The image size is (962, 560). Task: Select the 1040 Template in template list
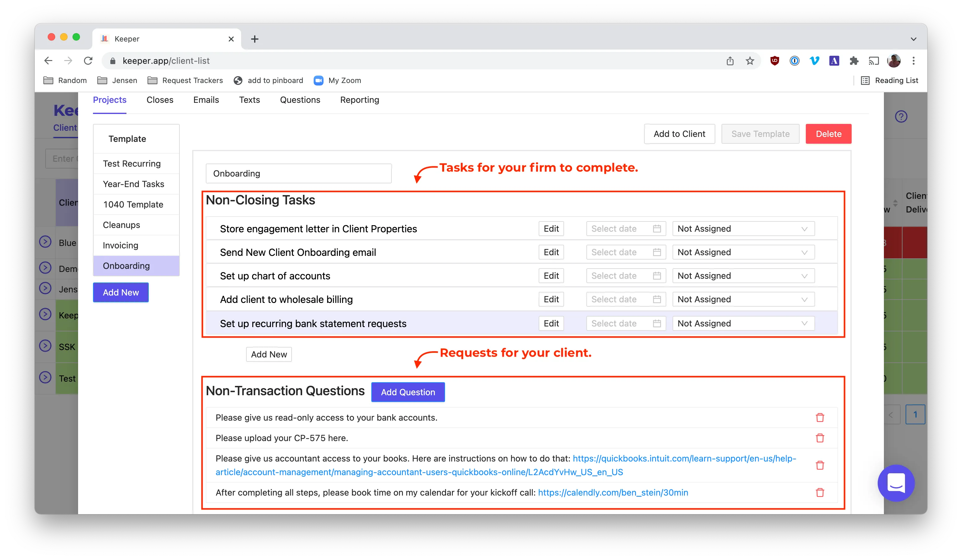[136, 204]
